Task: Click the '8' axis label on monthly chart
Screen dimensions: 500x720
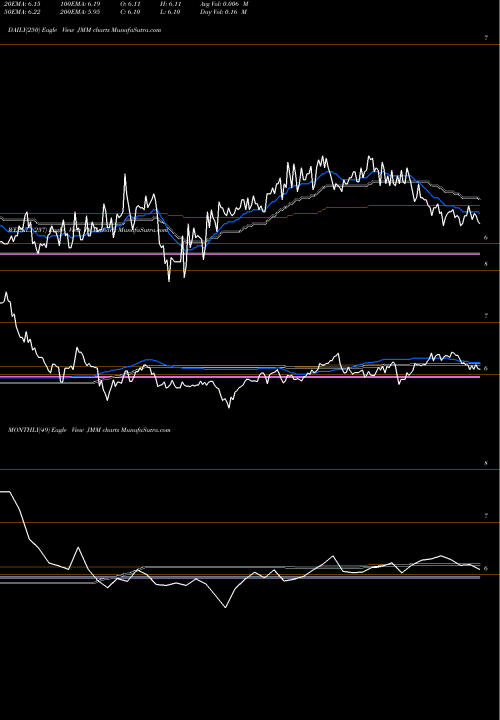Action: pyautogui.click(x=486, y=464)
